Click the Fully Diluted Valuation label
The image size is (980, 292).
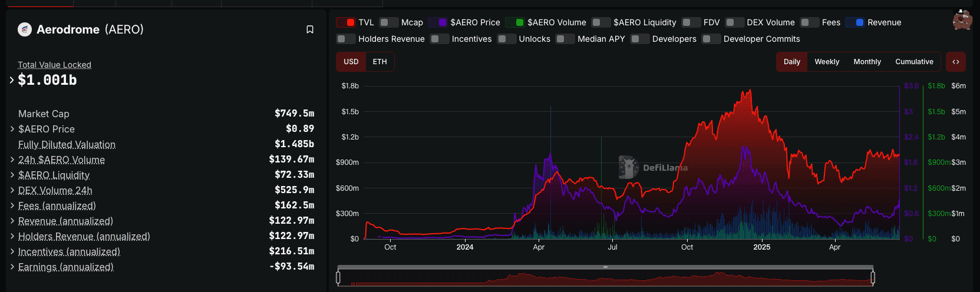click(x=67, y=144)
